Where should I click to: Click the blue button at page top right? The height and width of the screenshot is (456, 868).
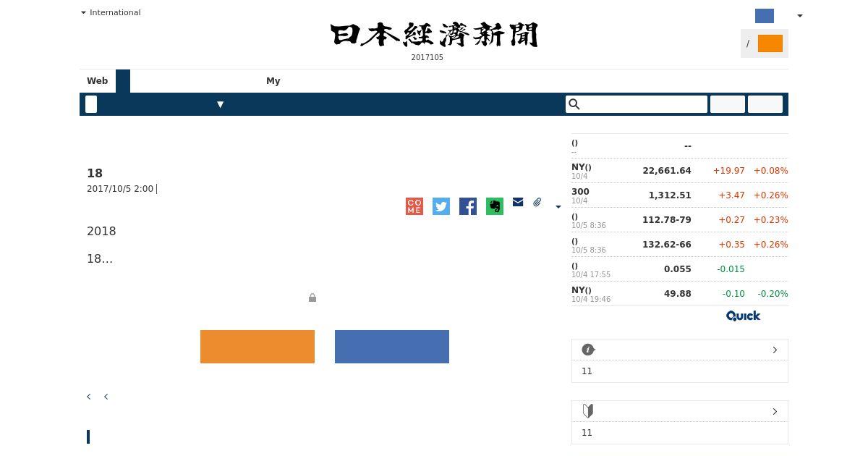coord(765,16)
